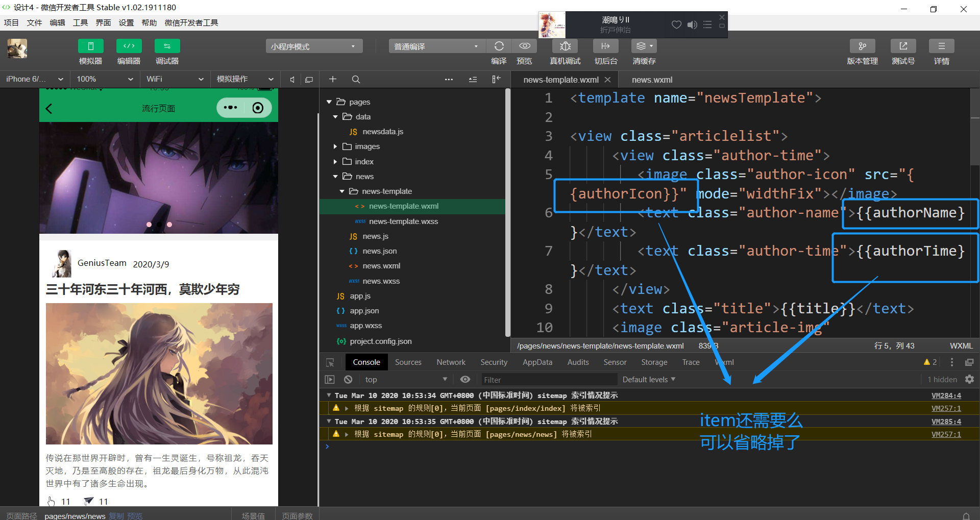980x520 pixels.
Task: Close the news-template.wxml tab
Action: (607, 80)
